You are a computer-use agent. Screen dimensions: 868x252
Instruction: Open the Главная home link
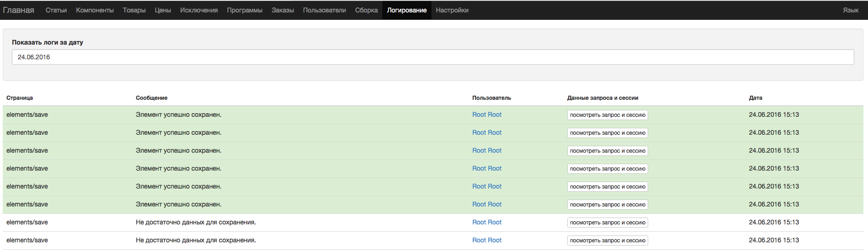[18, 10]
